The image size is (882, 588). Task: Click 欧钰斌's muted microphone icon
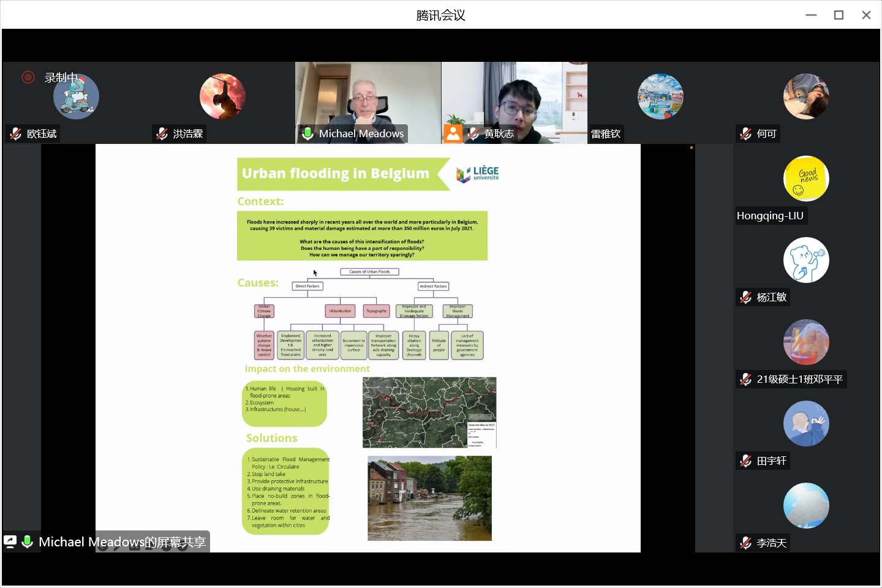(x=16, y=134)
